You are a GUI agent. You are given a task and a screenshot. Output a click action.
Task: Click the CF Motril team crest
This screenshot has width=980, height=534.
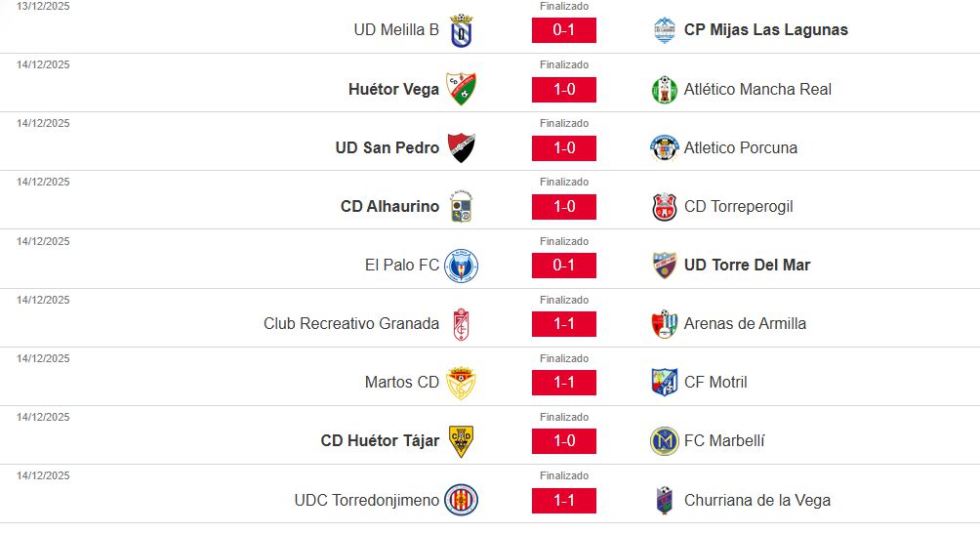(665, 383)
